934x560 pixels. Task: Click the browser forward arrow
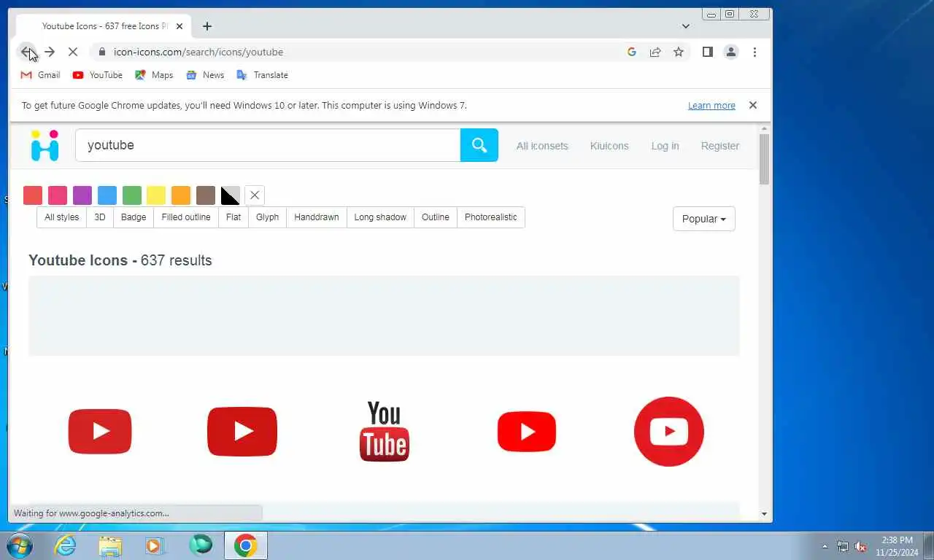50,52
